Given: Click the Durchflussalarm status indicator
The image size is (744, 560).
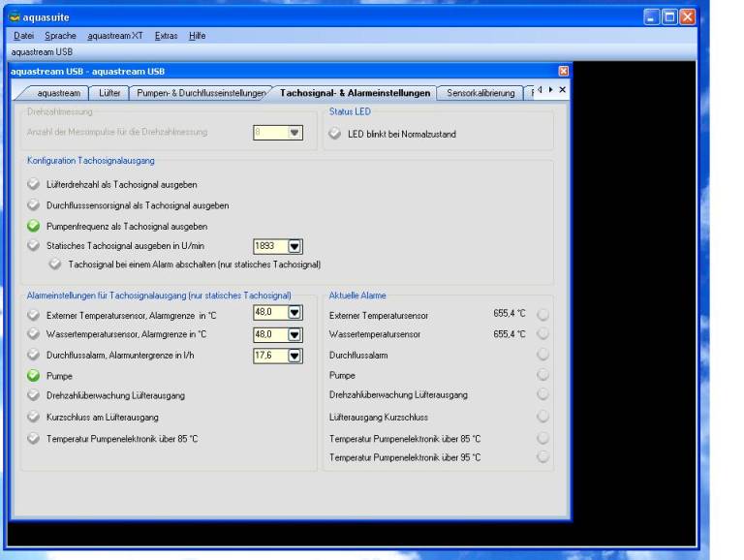Looking at the screenshot, I should pos(542,356).
